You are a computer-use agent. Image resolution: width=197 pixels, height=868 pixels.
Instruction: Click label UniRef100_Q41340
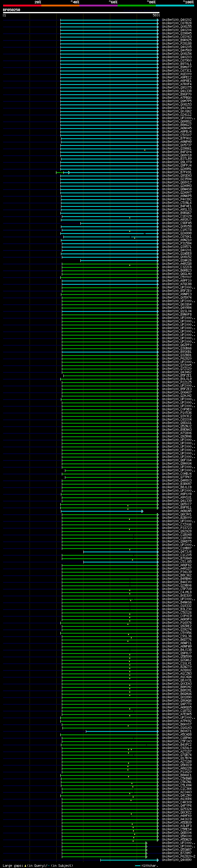(176, 108)
